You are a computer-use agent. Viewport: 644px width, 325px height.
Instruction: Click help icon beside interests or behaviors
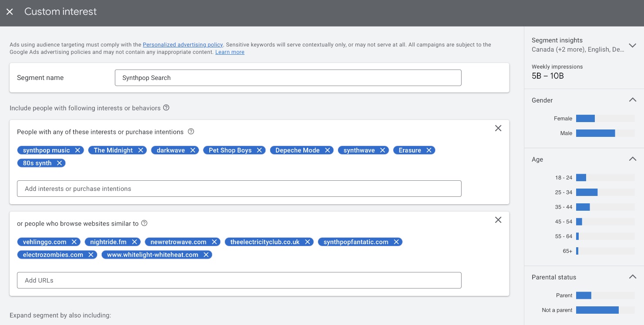coord(166,108)
